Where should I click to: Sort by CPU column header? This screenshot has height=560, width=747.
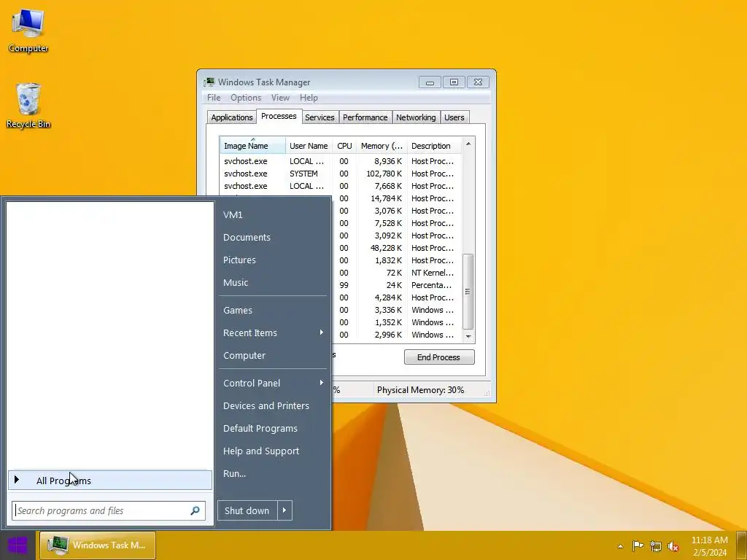[x=344, y=146]
